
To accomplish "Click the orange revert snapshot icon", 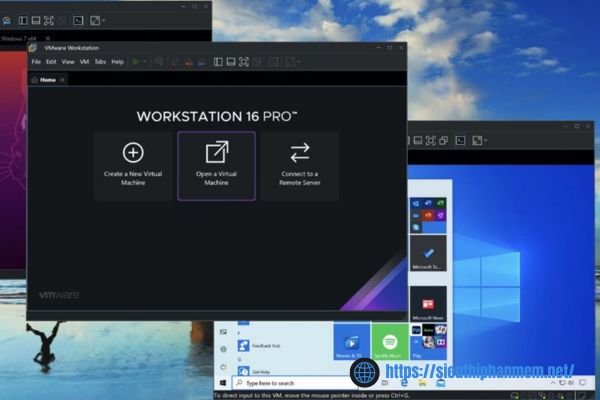I will coord(188,62).
